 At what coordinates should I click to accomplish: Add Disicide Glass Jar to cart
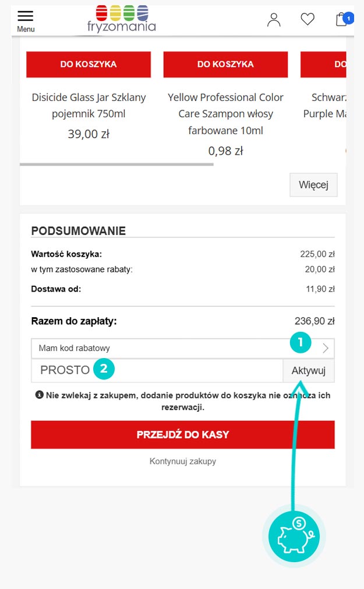pos(89,64)
